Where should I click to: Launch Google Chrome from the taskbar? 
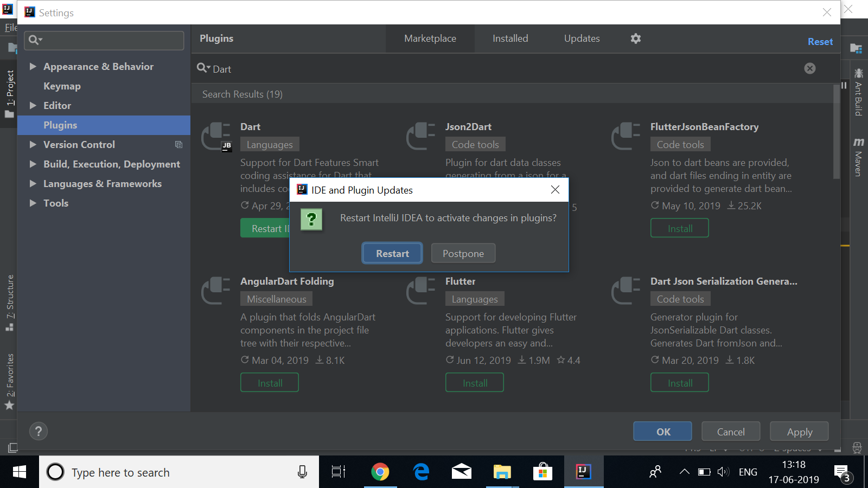(x=380, y=472)
